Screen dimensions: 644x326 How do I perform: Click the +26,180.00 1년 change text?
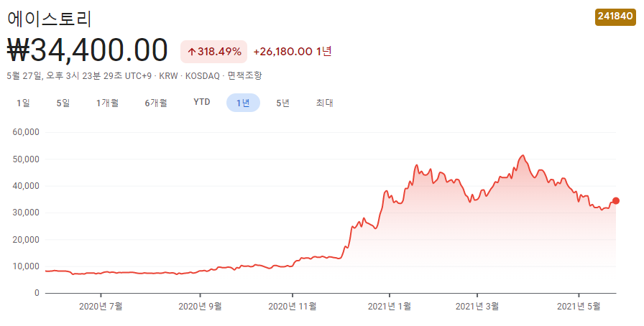(x=293, y=51)
